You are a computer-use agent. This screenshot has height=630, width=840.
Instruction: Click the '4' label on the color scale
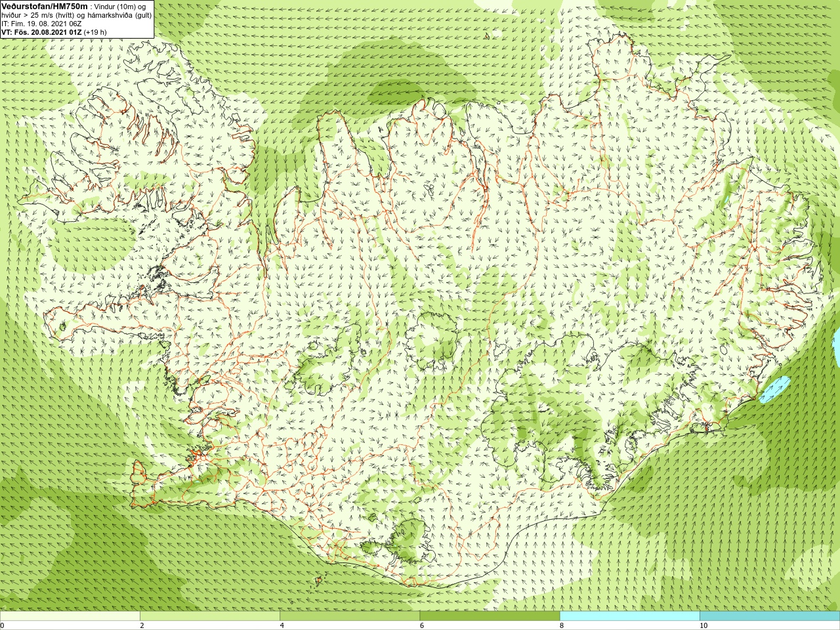click(282, 625)
